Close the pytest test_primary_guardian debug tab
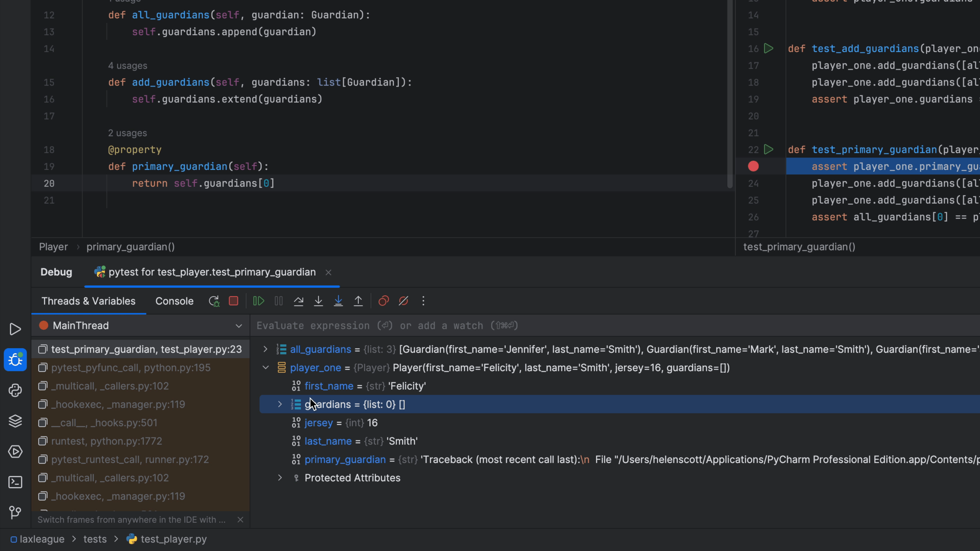980x551 pixels. pyautogui.click(x=328, y=273)
